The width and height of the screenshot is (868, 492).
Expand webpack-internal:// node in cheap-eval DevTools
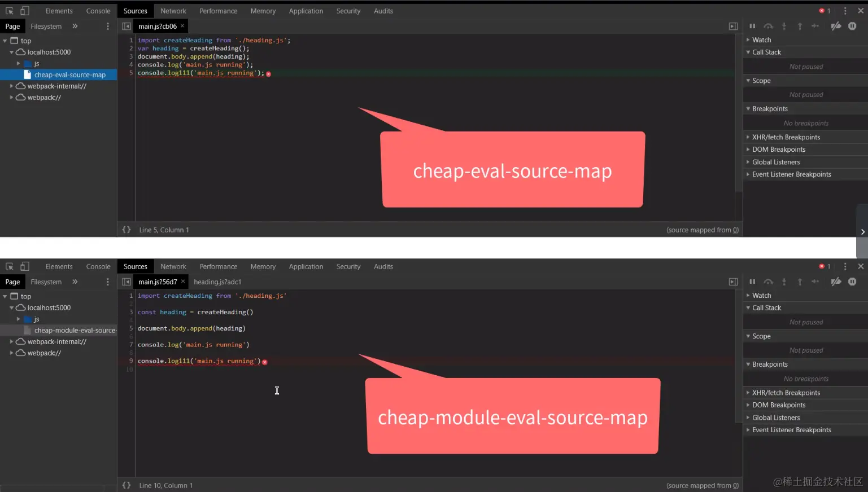click(x=11, y=86)
